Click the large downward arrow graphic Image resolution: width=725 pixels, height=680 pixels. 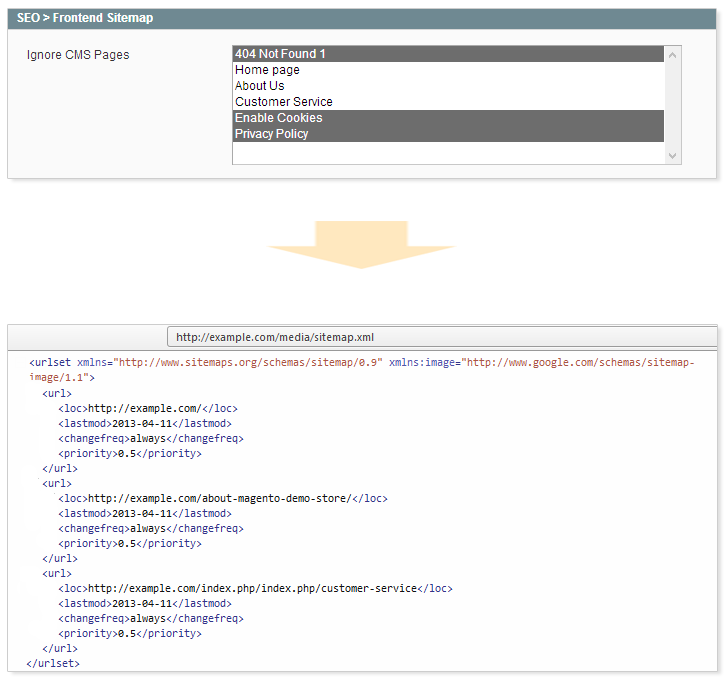[365, 244]
